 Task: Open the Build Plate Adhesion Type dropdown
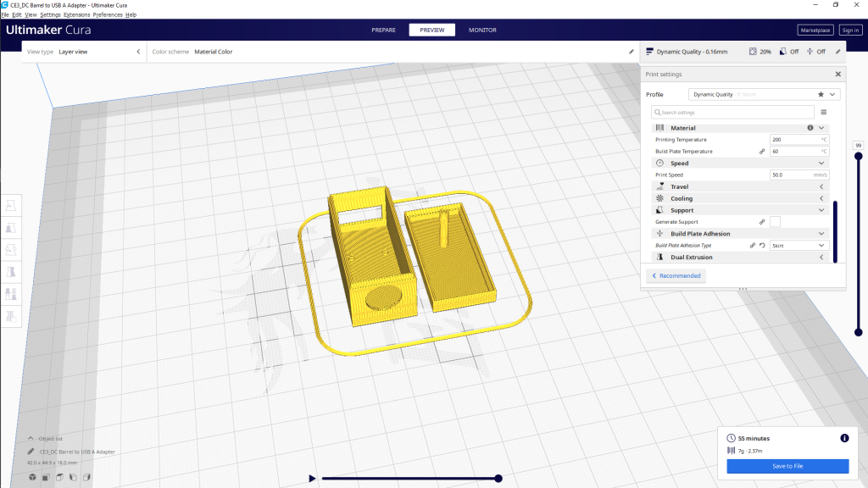[x=798, y=246]
